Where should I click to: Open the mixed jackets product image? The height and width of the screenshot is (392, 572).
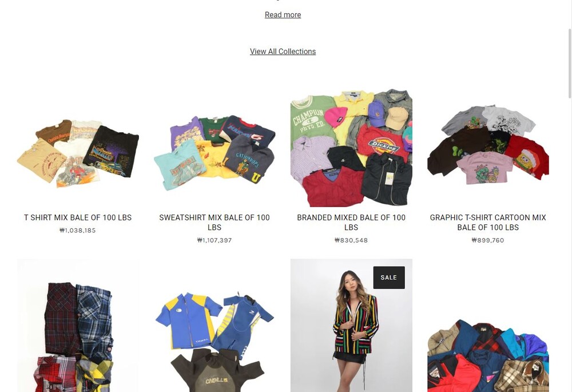(x=488, y=326)
